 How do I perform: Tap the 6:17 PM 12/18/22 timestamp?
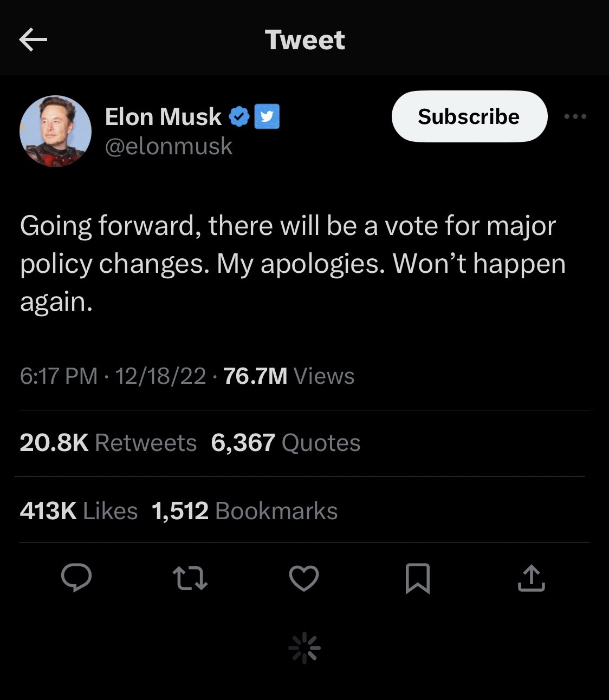pyautogui.click(x=113, y=376)
